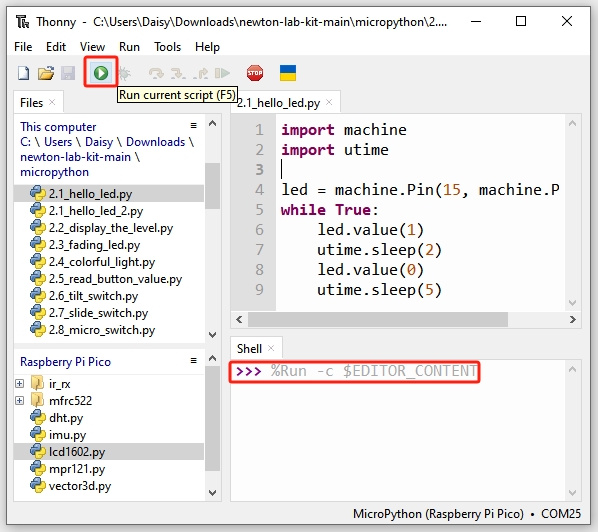The height and width of the screenshot is (532, 598).
Task: Open a file with the folder icon
Action: pos(46,73)
